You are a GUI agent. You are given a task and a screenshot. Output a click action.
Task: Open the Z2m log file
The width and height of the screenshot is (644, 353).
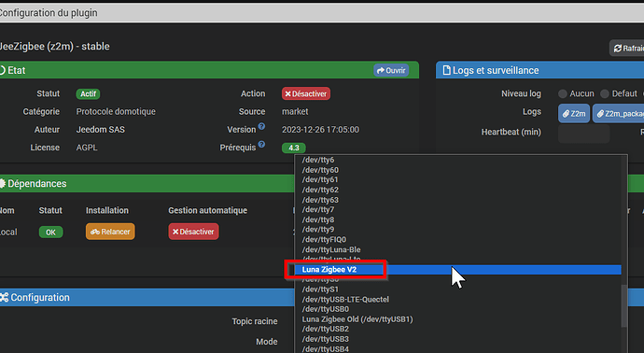(574, 113)
